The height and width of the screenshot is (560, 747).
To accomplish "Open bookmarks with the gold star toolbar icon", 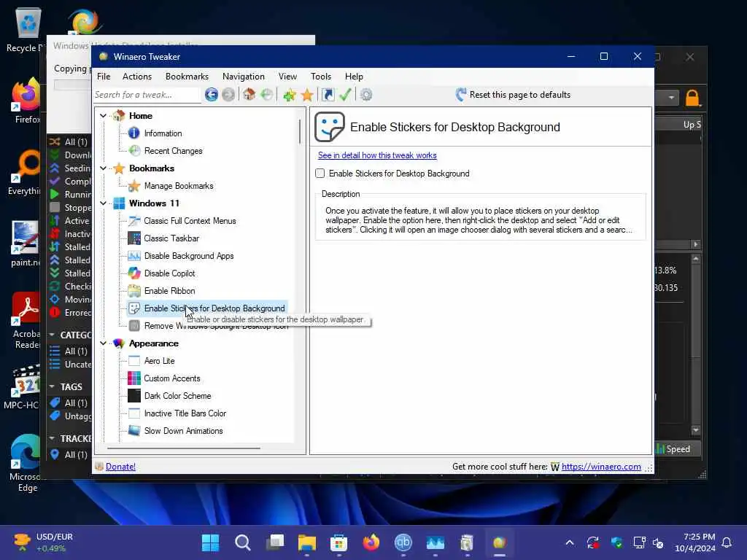I will click(x=307, y=95).
